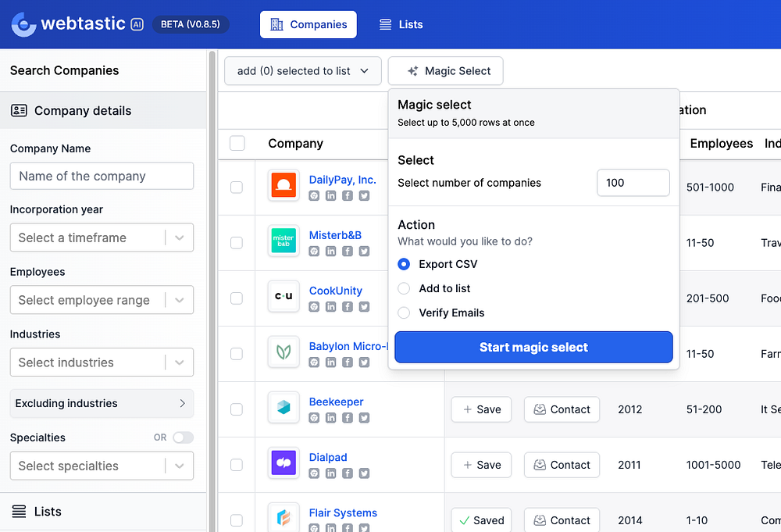Open CookUnity's website link icon

point(314,307)
